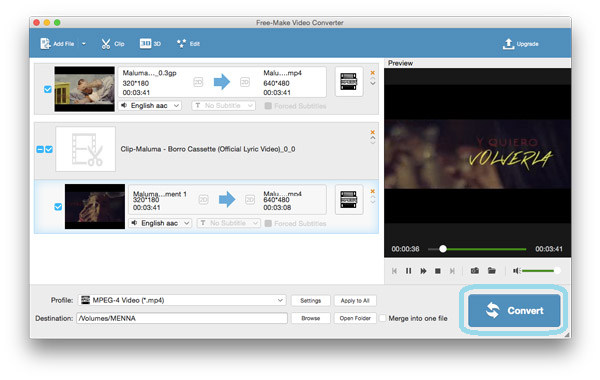This screenshot has width=600, height=380.
Task: Remove first video with orange X
Action: [x=372, y=73]
